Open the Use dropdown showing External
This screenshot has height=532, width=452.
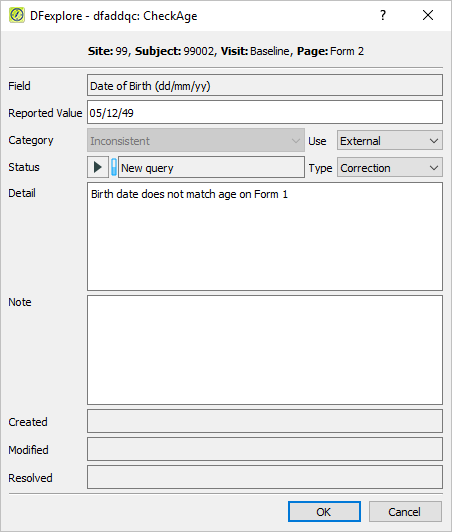tap(390, 140)
